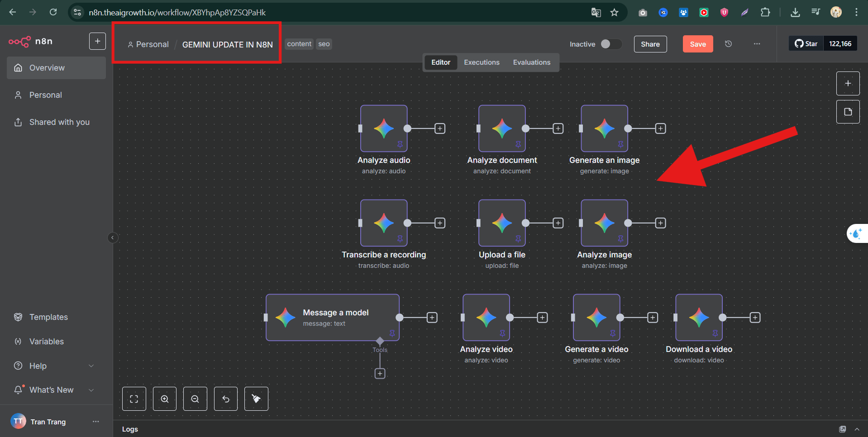Tidy up the workflow nodes
This screenshot has width=868, height=437.
click(x=256, y=399)
